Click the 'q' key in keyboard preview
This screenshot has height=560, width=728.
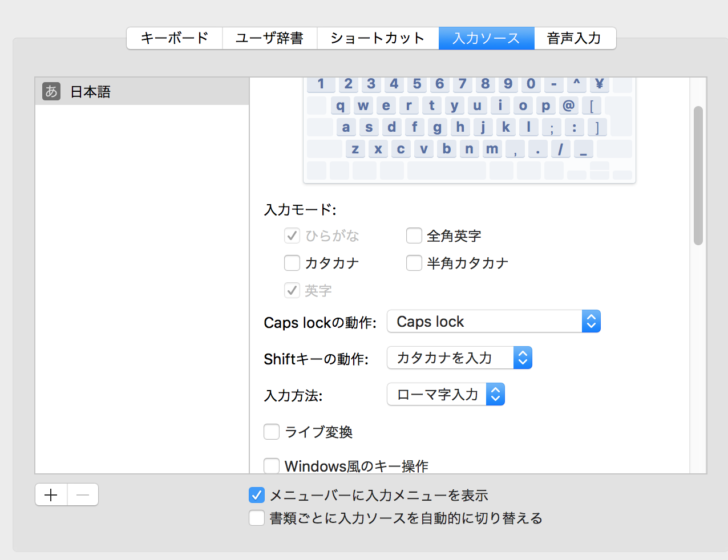(340, 105)
